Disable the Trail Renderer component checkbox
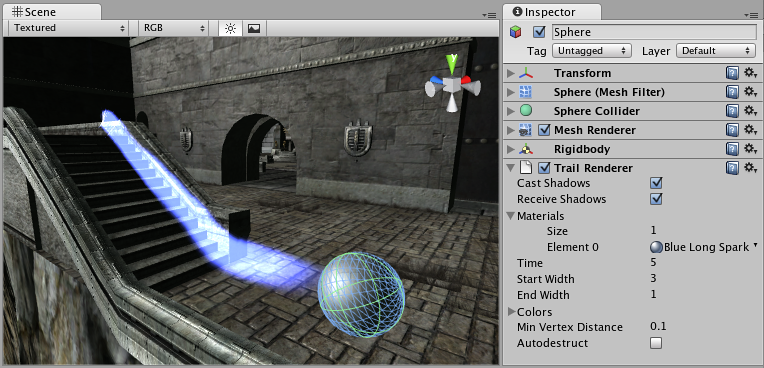The width and height of the screenshot is (764, 368). pyautogui.click(x=544, y=168)
